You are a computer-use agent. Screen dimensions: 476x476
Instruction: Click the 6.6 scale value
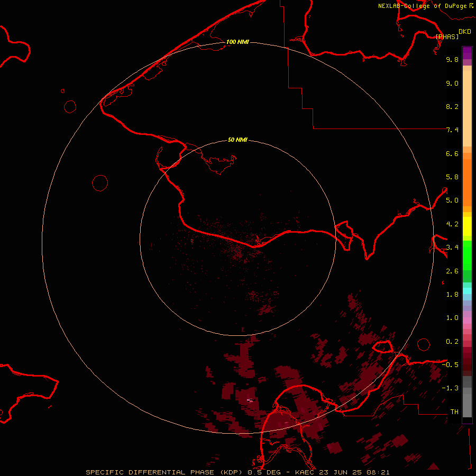point(452,153)
